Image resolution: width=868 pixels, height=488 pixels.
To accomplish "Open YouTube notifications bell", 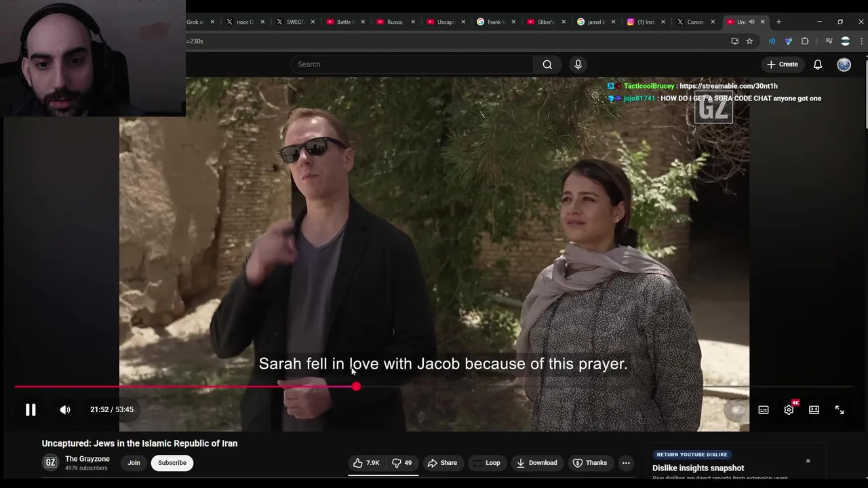I will click(x=818, y=64).
